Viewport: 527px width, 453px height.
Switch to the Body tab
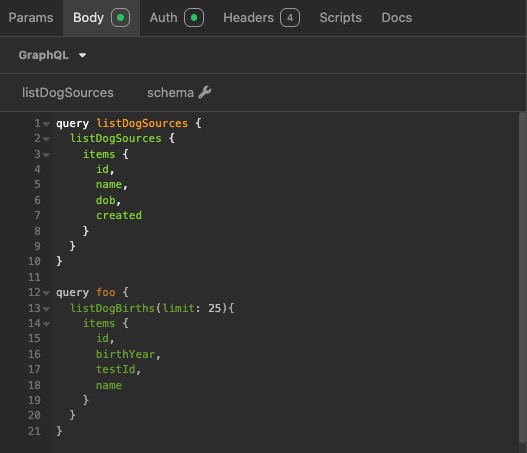[x=101, y=17]
